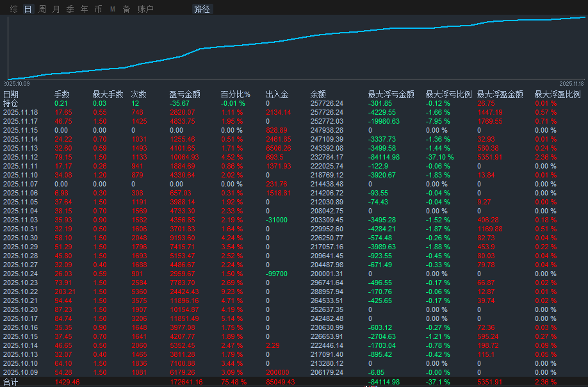
Task: Click the 路径 path button
Action: [x=202, y=9]
